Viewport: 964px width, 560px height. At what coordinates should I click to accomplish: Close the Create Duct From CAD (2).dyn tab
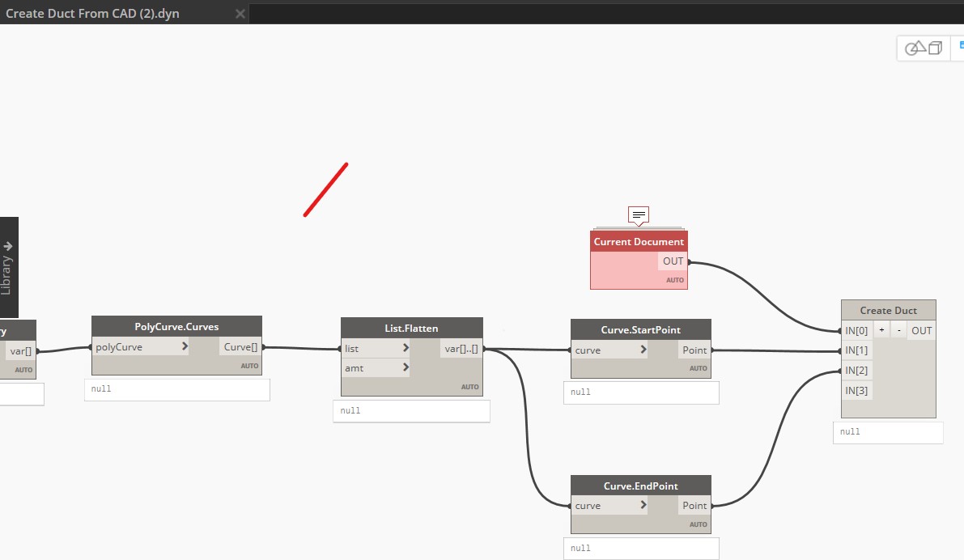coord(240,14)
